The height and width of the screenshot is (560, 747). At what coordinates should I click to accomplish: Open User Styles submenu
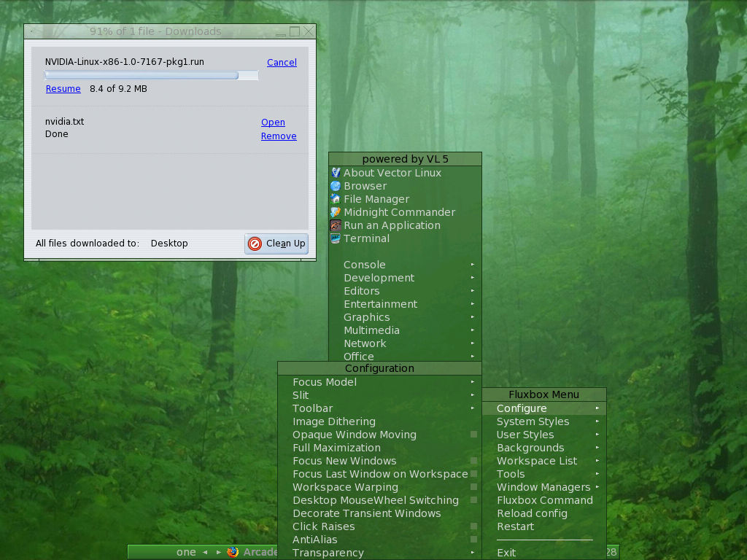[544, 435]
